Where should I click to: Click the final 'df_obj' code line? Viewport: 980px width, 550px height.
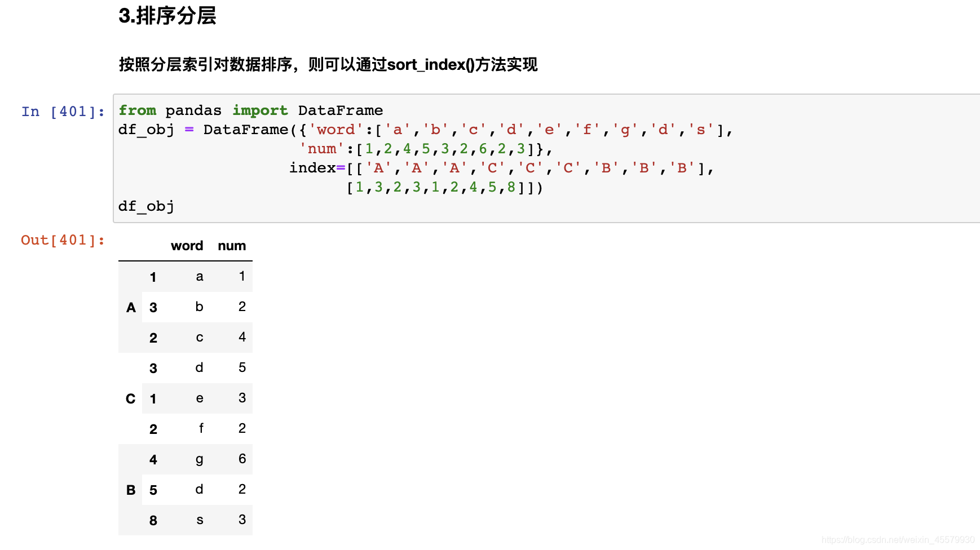coord(147,206)
